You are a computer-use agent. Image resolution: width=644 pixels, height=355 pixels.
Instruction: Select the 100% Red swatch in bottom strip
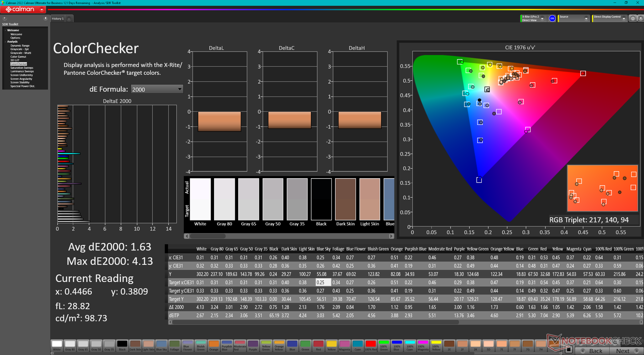click(371, 345)
